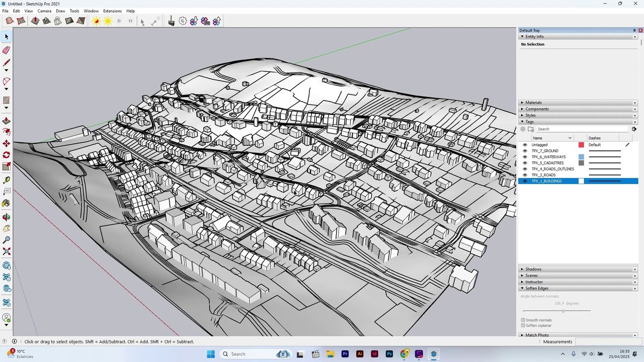
Task: Select the Tape Measure tool
Action: click(x=7, y=180)
